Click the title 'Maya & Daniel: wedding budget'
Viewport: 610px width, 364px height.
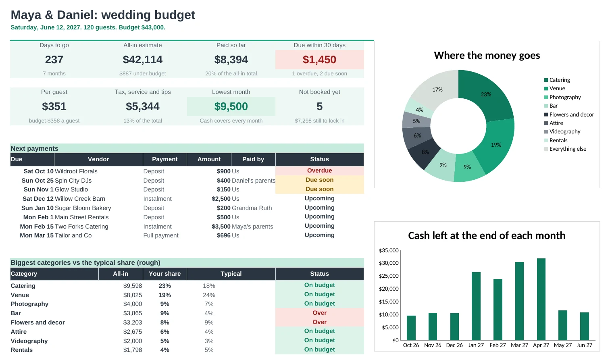(x=103, y=15)
